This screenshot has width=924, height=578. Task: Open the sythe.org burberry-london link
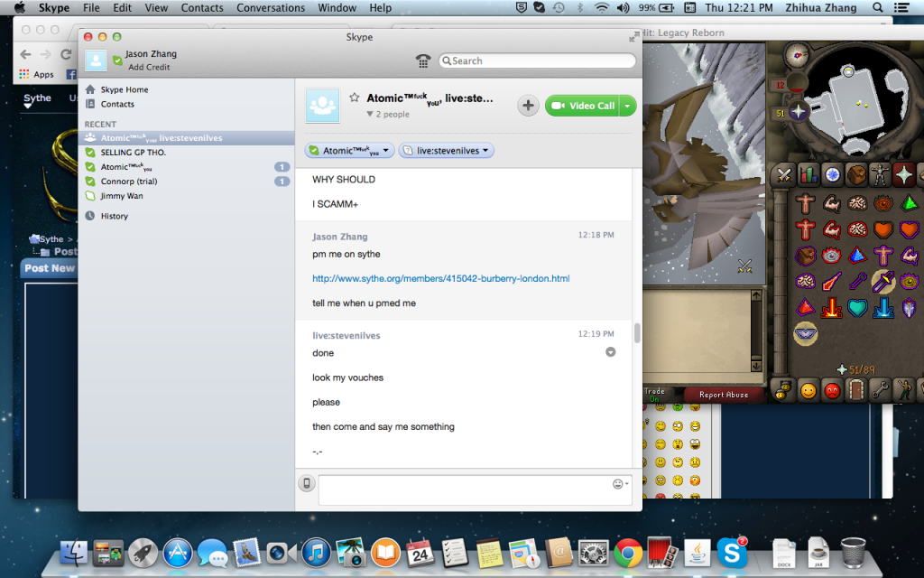pos(440,278)
